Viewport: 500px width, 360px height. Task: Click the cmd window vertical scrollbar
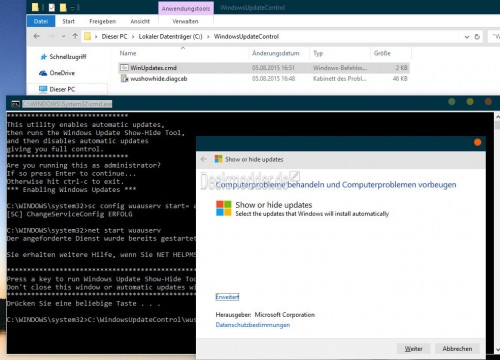tap(497, 233)
